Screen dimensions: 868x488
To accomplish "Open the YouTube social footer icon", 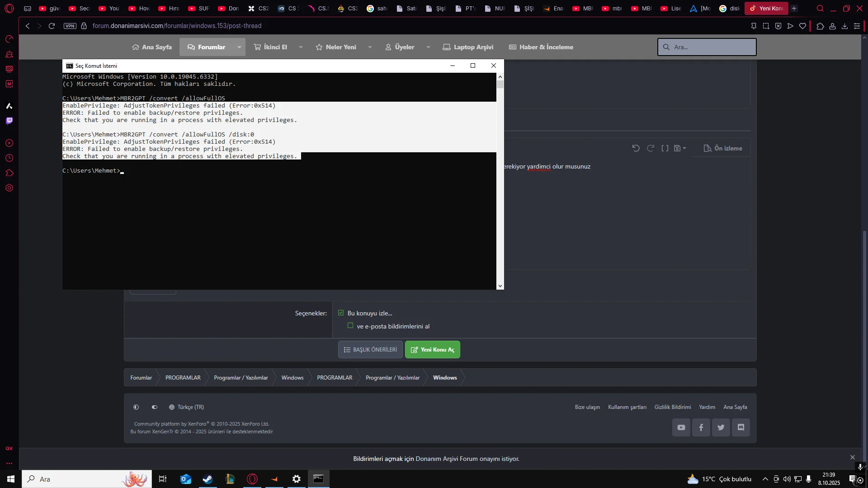I will point(681,427).
